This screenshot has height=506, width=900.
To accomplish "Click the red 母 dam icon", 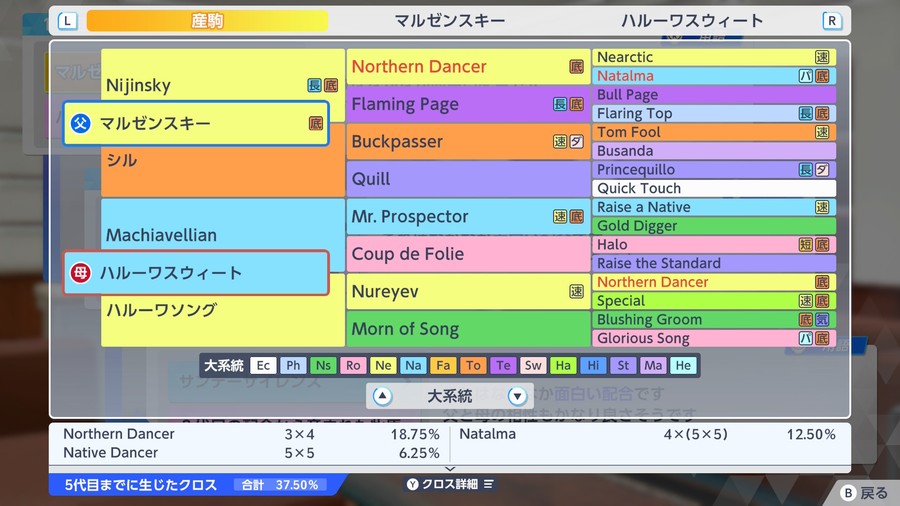I will 81,273.
